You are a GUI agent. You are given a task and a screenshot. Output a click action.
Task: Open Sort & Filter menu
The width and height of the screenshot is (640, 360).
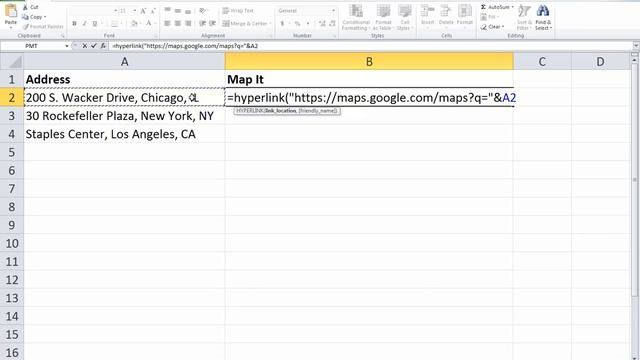(x=524, y=18)
